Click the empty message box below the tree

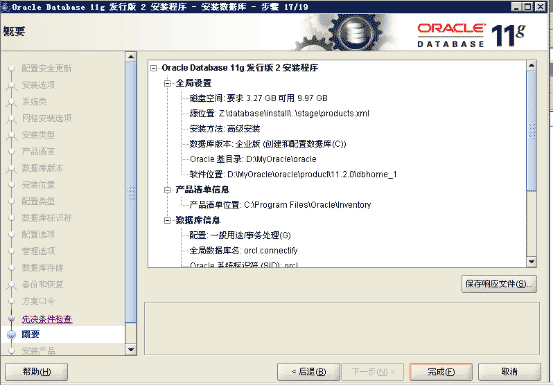[342, 328]
